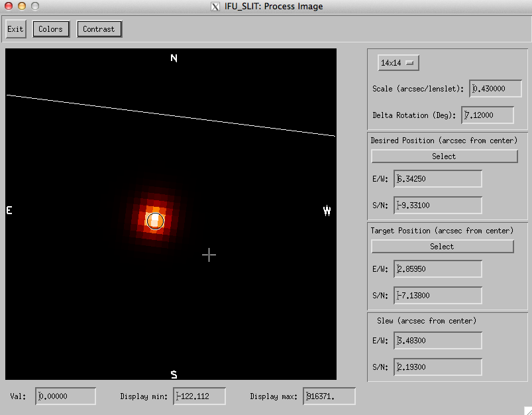Open the 14x14 size dropdown
This screenshot has width=532, height=415.
point(398,63)
